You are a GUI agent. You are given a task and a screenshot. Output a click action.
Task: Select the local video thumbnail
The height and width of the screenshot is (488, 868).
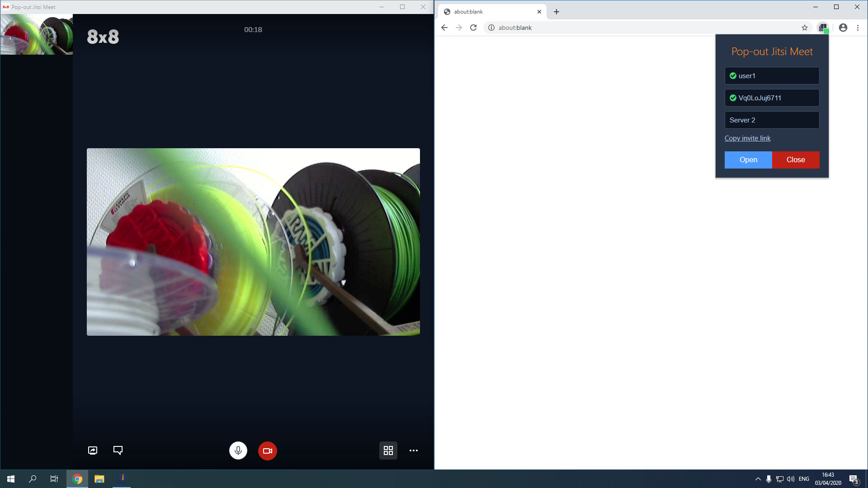pyautogui.click(x=37, y=34)
